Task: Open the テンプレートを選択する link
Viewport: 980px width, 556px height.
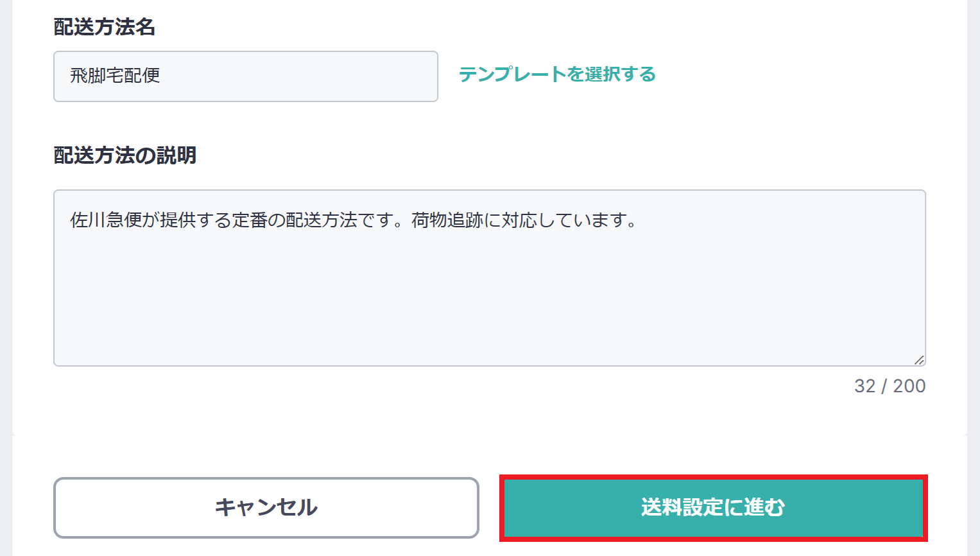Action: tap(557, 74)
